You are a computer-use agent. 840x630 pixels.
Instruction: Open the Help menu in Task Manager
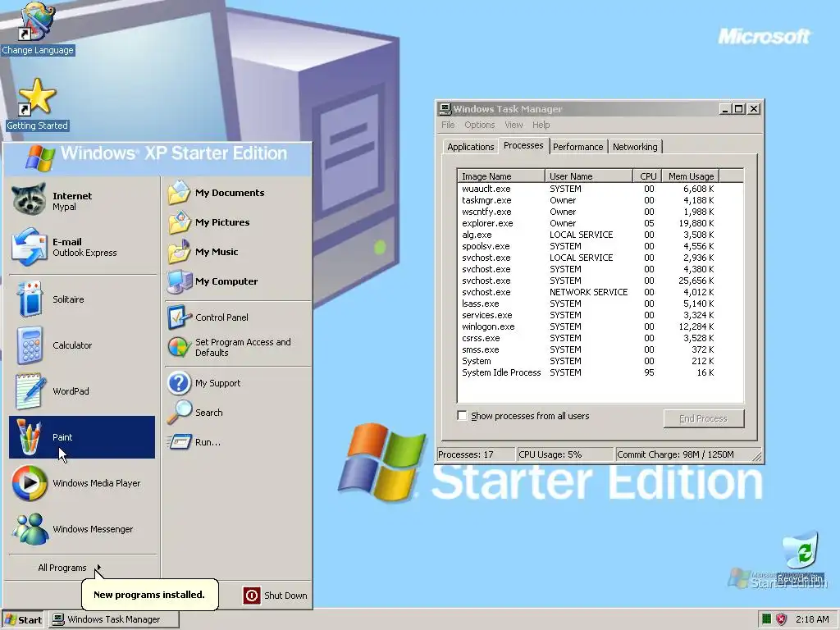click(x=541, y=125)
